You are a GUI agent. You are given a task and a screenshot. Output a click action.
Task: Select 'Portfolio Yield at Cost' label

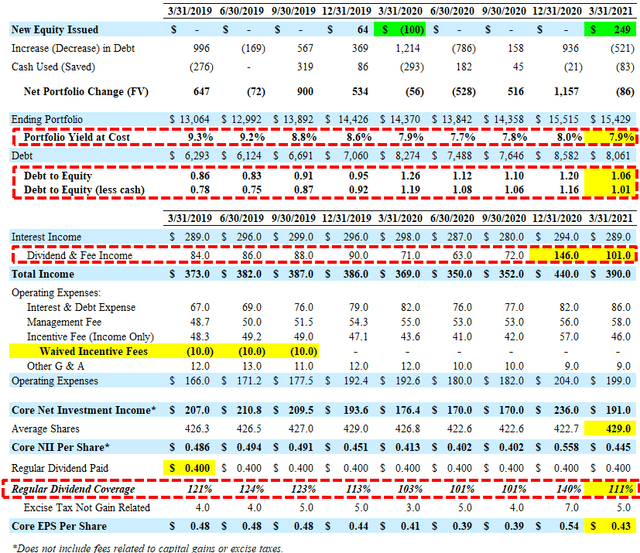[76, 137]
